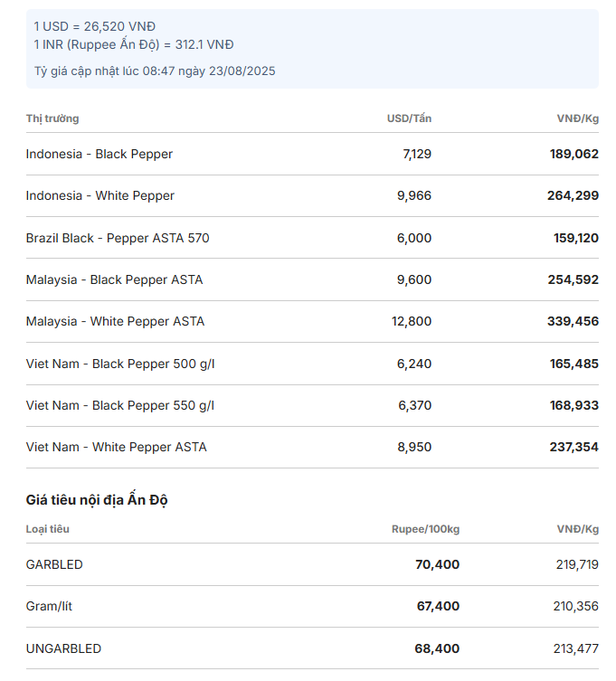
Task: Click Viet Nam - Black Pepper 500 g/l
Action: pyautogui.click(x=120, y=364)
